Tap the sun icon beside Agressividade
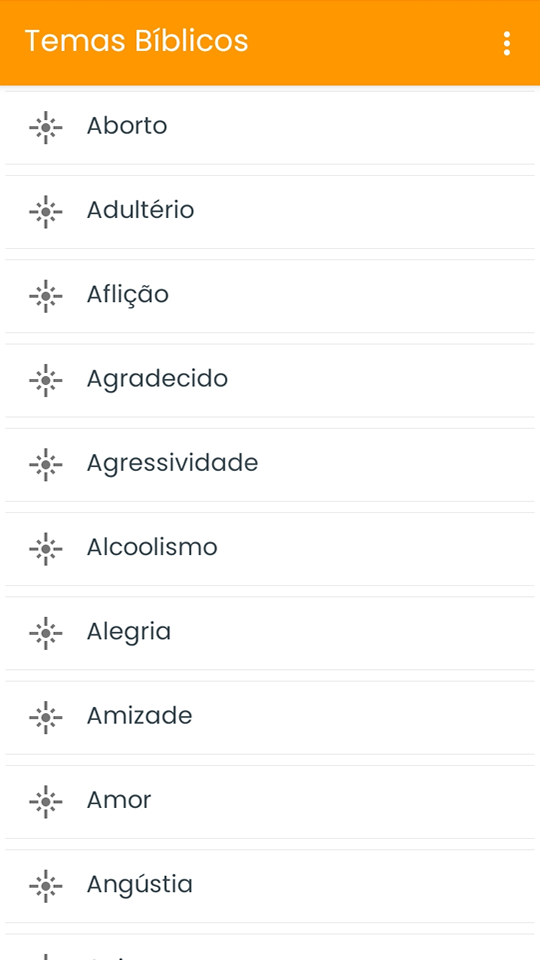The width and height of the screenshot is (540, 960). click(45, 465)
